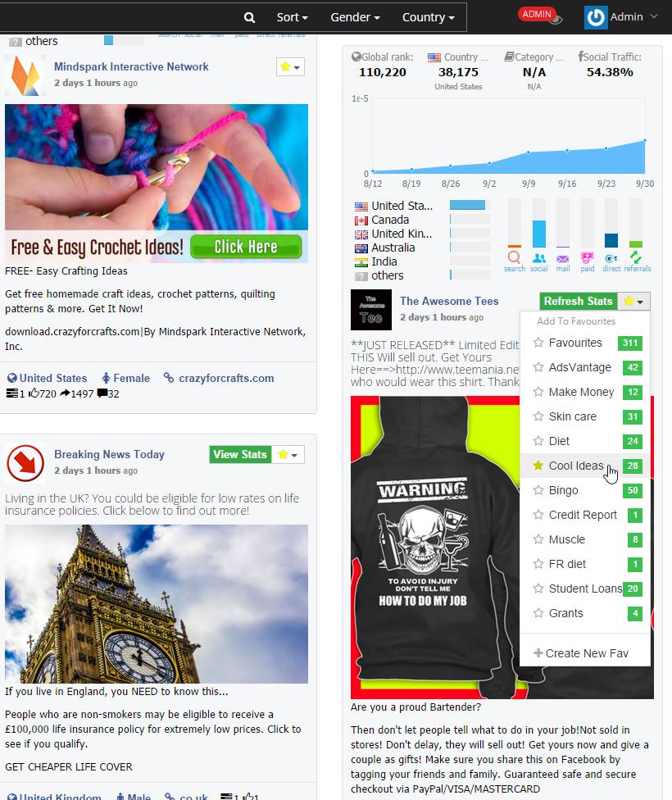Click the mail traffic source icon
The height and width of the screenshot is (800, 672).
click(563, 259)
